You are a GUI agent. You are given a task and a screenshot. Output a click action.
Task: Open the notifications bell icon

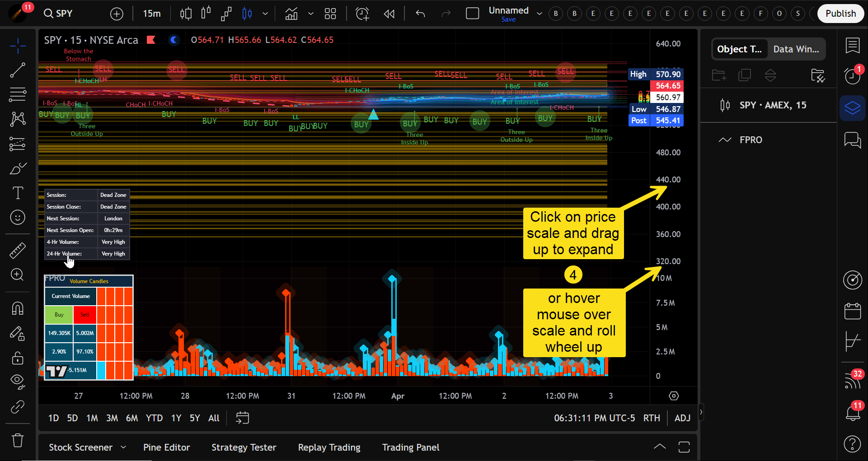click(x=852, y=412)
